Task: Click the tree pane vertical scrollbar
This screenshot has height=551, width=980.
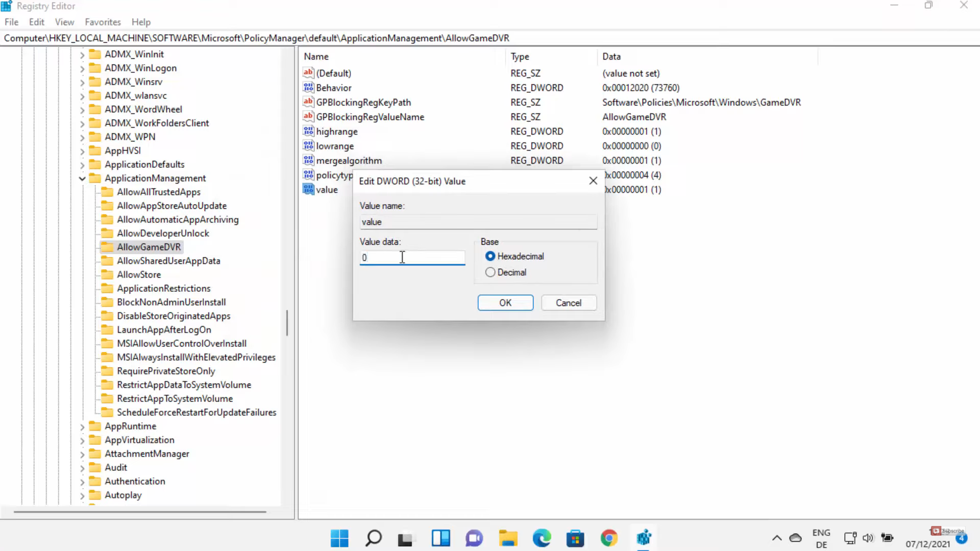Action: click(287, 322)
